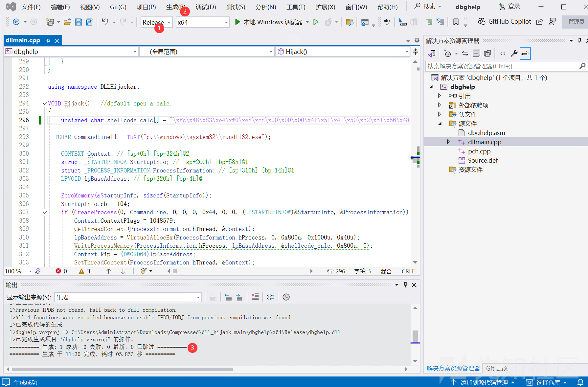Open the 帮助(H) menu
The image size is (588, 387).
[x=387, y=7]
